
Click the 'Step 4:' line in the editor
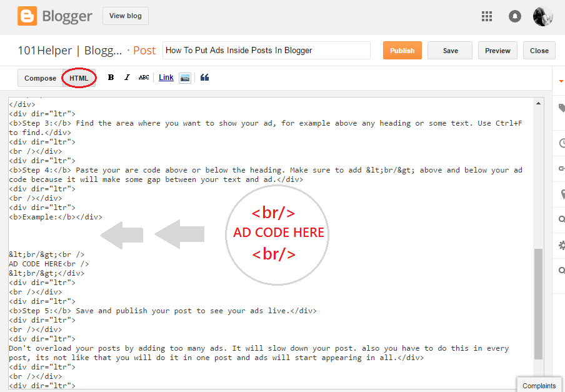click(266, 170)
